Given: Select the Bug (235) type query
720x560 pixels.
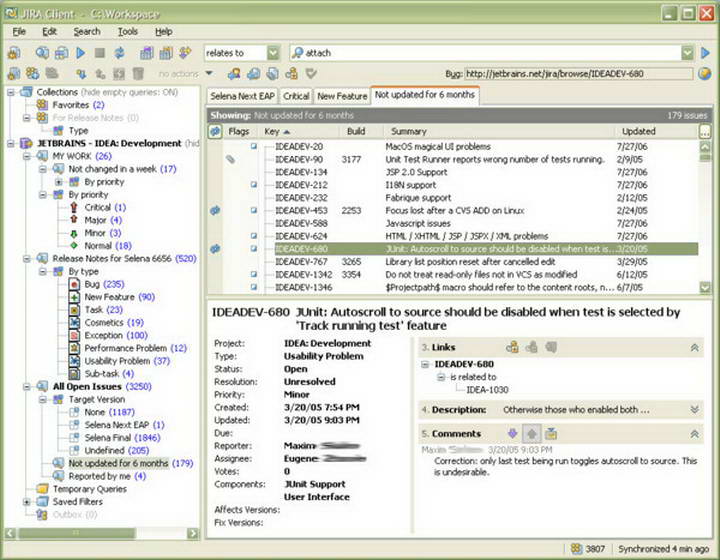Looking at the screenshot, I should pyautogui.click(x=105, y=284).
